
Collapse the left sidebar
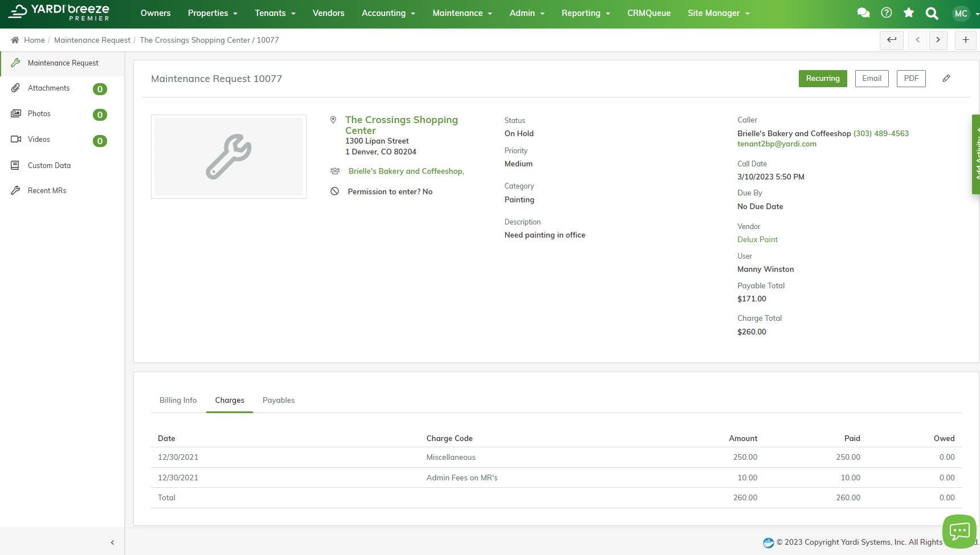112,542
